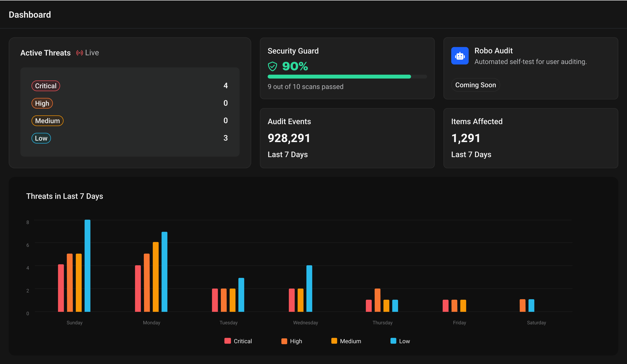Select the Medium threat badge
The width and height of the screenshot is (627, 364).
[x=47, y=121]
